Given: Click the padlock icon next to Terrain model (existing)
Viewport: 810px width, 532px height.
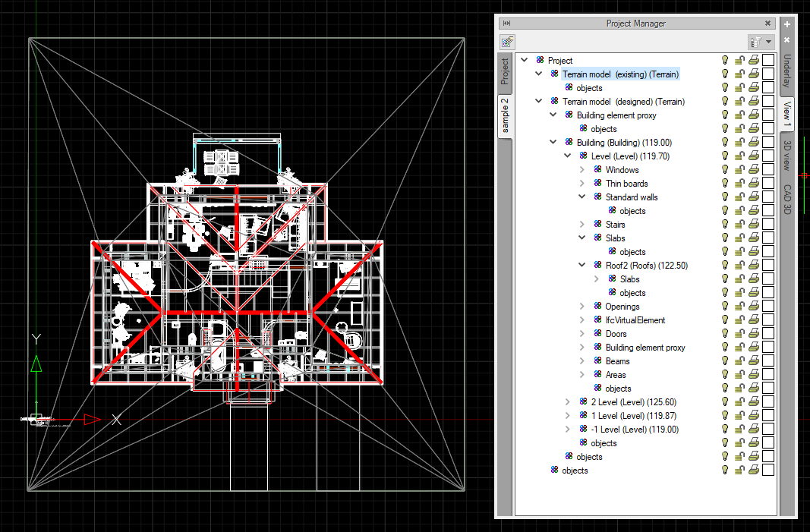Looking at the screenshot, I should point(739,74).
